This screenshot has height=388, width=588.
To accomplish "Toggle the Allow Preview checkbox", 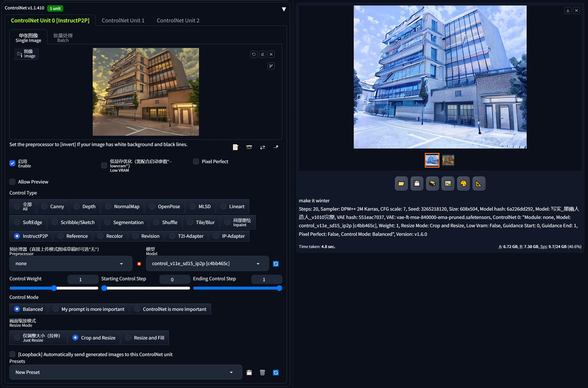I will [13, 182].
